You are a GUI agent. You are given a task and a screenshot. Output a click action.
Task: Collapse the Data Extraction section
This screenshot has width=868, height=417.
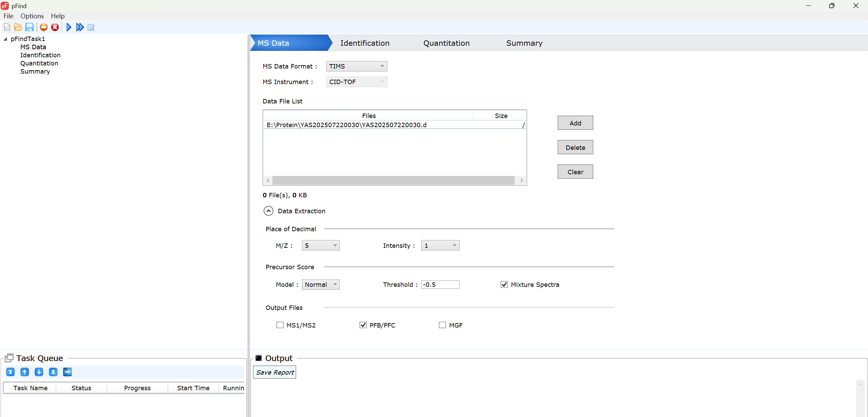click(268, 211)
